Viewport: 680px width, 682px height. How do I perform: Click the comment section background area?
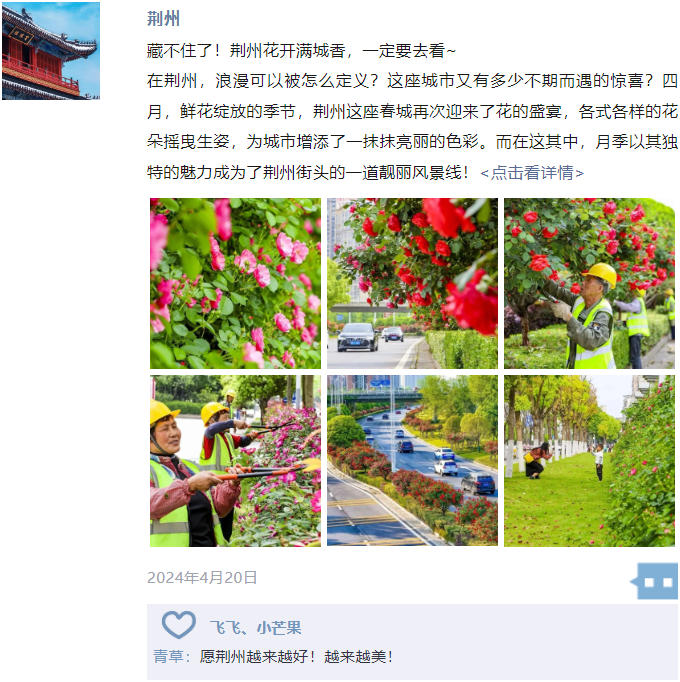(412, 642)
